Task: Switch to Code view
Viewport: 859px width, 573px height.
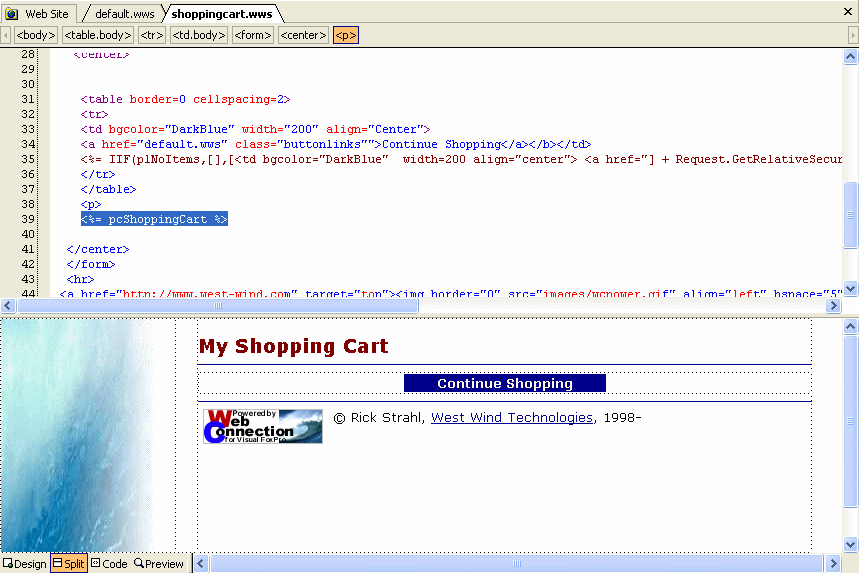Action: (109, 564)
